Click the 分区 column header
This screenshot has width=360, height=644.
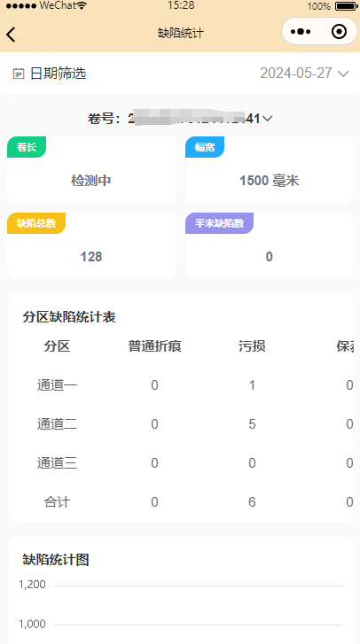pos(57,346)
